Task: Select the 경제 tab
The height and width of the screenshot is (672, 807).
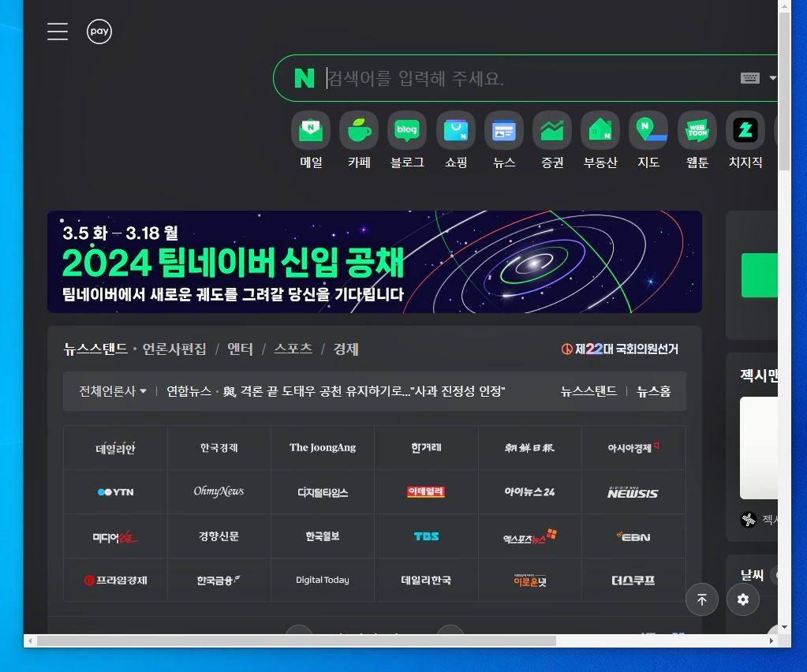Action: tap(346, 349)
